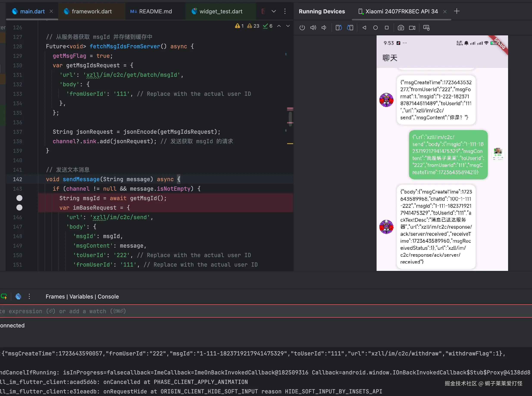Screen dimensions: 532x396
Task: Remove the breakpoint on the imBaseRequest line
Action: [19, 207]
